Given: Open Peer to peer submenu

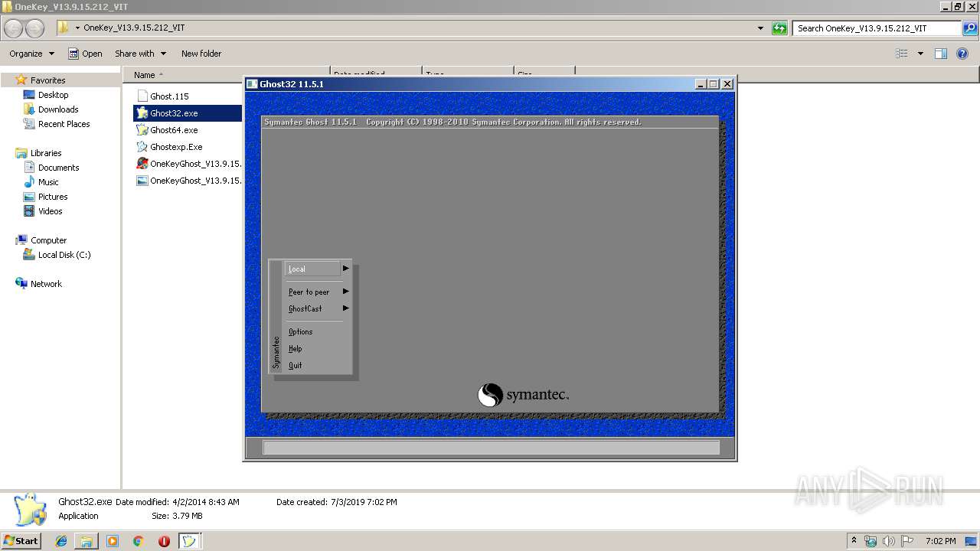Looking at the screenshot, I should click(309, 292).
